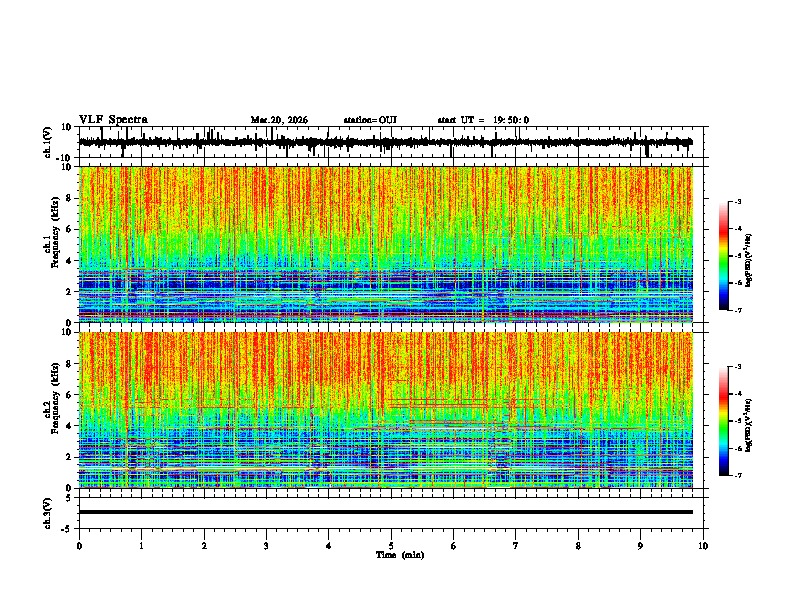Click time axis tick label "2"

204,546
